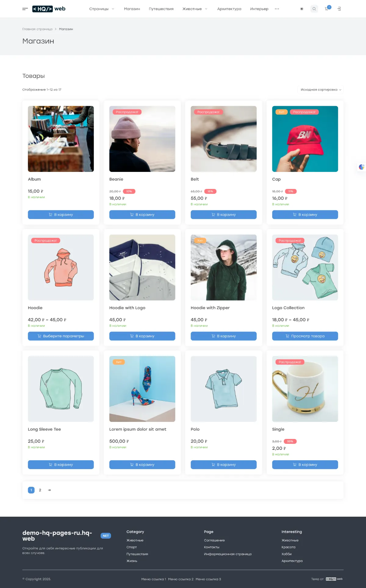Go to pagination page 2
This screenshot has height=588, width=366.
(40, 490)
